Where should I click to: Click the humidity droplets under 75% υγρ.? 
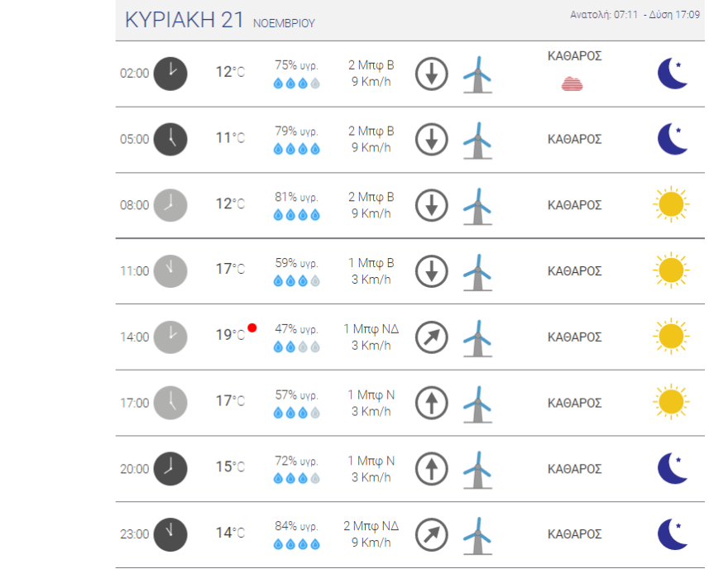tap(296, 84)
